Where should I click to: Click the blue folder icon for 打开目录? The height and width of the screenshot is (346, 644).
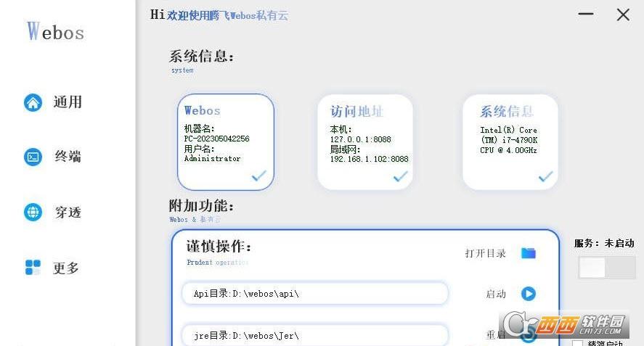[x=529, y=253]
